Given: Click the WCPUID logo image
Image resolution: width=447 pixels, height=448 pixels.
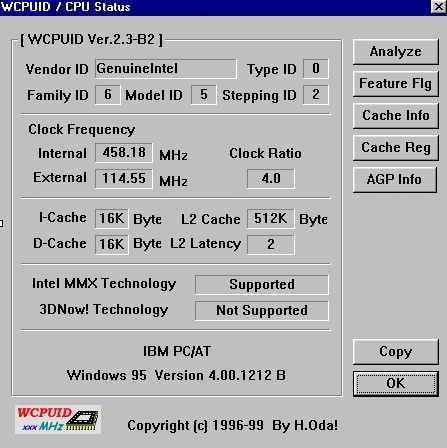Looking at the screenshot, I should coord(58,419).
